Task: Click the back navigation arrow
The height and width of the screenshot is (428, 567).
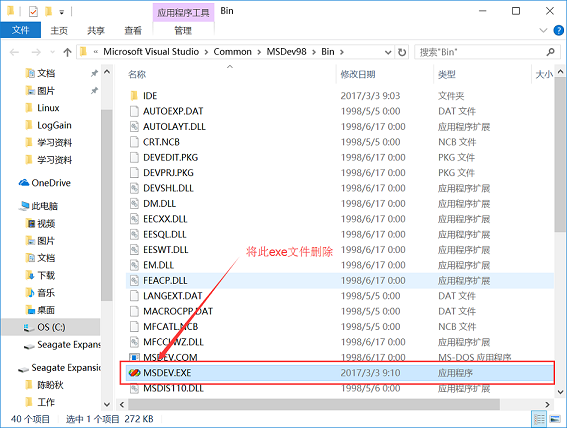Action: click(x=14, y=52)
